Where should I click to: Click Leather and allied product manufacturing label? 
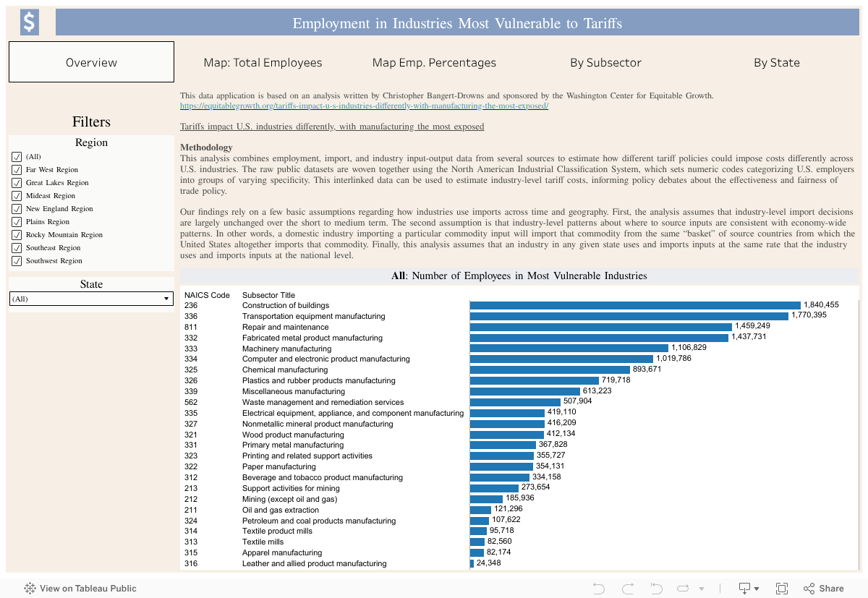tap(315, 563)
